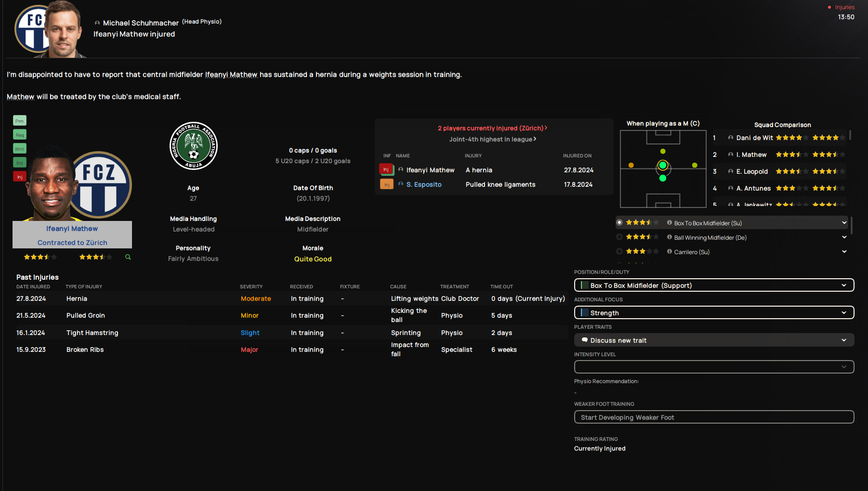The height and width of the screenshot is (491, 868).
Task: Click the red Inj status badge beside player portrait
Action: coord(19,177)
